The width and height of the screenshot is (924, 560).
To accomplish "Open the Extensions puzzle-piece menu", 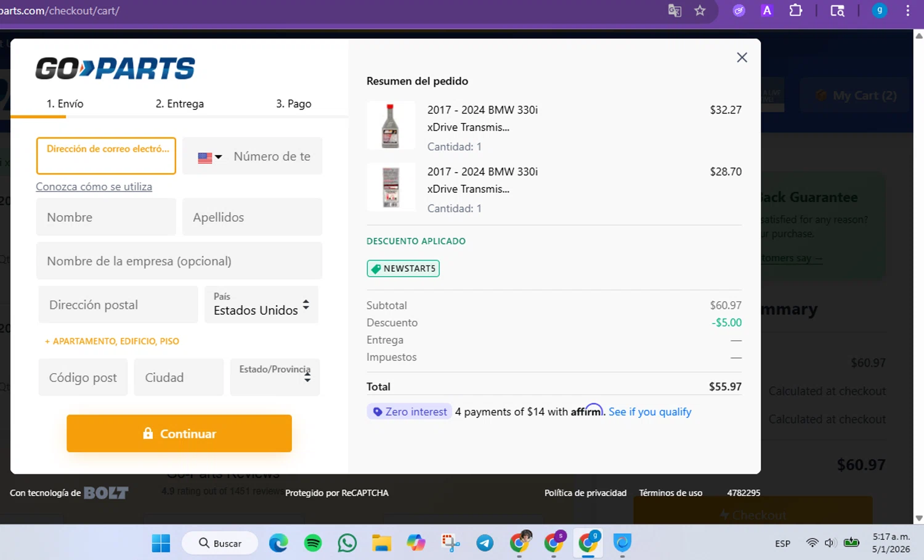I will (x=796, y=10).
